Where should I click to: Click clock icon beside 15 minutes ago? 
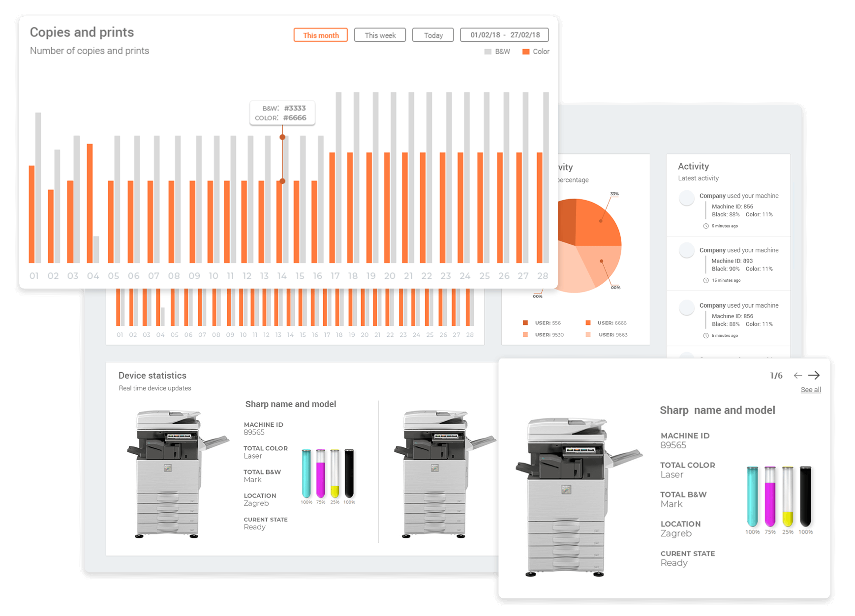coord(706,281)
